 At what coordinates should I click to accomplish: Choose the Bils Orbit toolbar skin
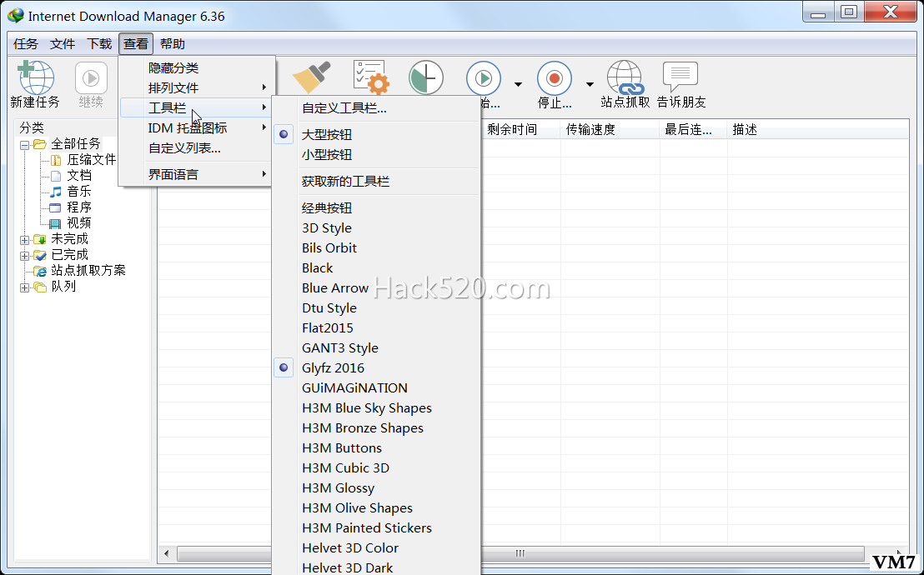[329, 248]
